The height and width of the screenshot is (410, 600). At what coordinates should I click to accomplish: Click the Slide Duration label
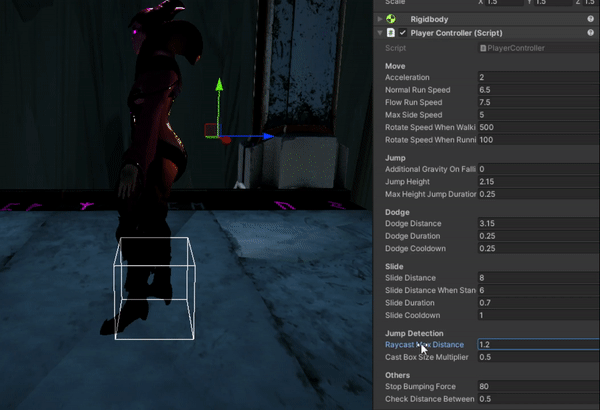tap(409, 302)
